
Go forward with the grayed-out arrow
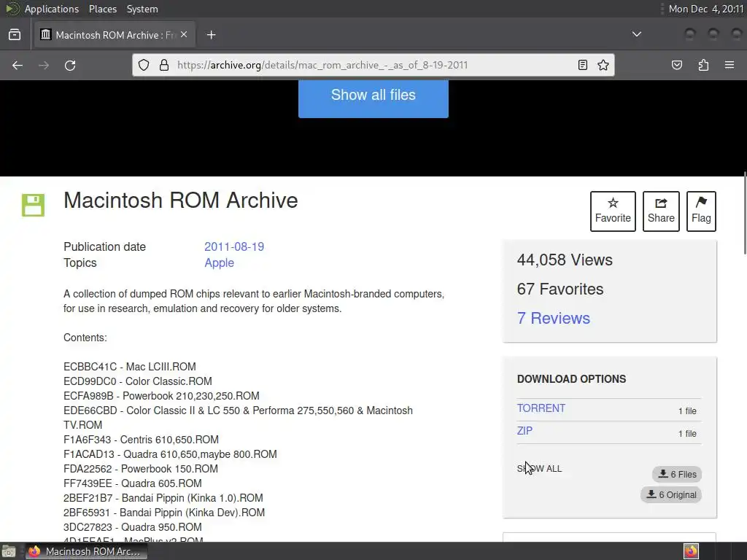click(x=44, y=65)
